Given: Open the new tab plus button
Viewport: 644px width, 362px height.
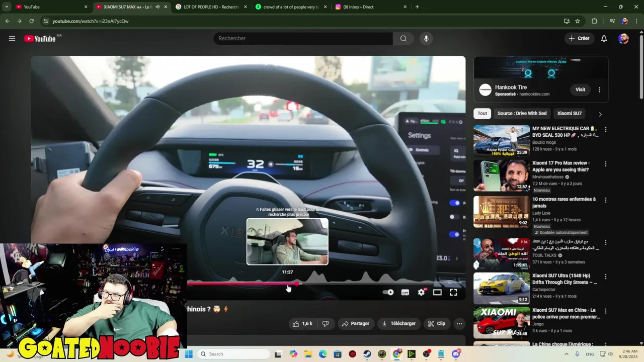Looking at the screenshot, I should click(x=417, y=7).
